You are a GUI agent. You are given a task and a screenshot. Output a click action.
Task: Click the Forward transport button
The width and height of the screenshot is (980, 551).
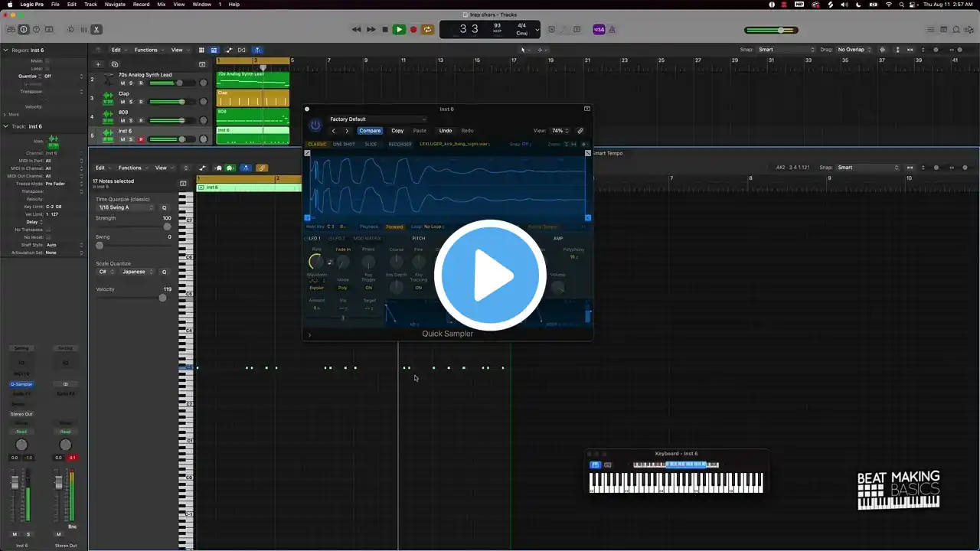[371, 29]
